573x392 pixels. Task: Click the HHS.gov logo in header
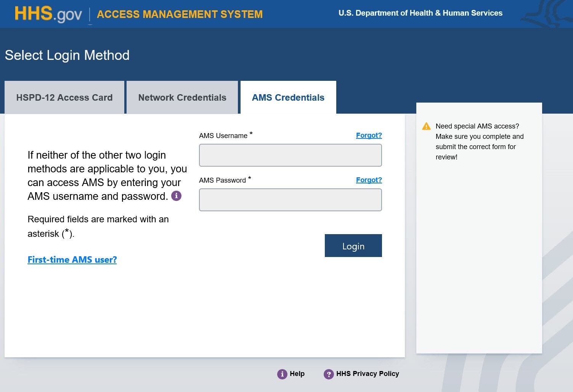click(48, 14)
